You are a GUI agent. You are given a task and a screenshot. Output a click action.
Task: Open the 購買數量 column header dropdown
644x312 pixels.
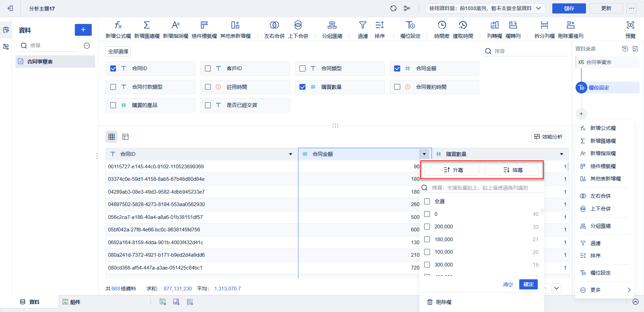pyautogui.click(x=561, y=154)
